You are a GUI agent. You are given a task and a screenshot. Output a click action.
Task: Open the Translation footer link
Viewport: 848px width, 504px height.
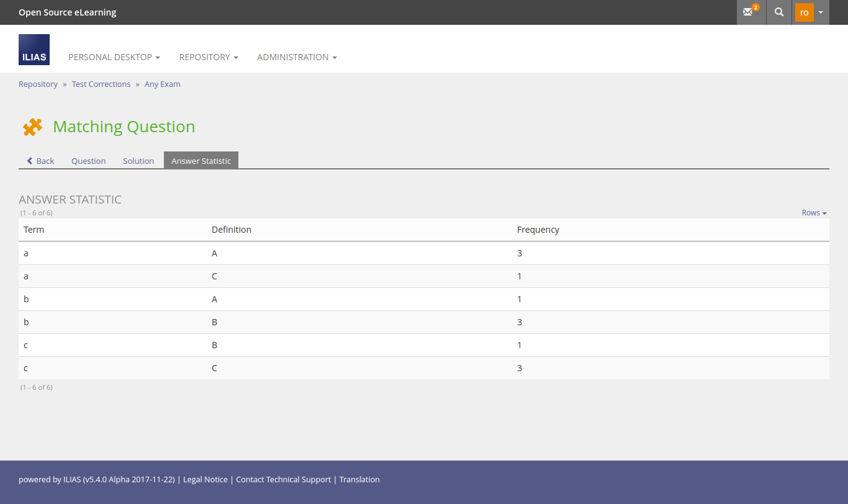click(359, 479)
